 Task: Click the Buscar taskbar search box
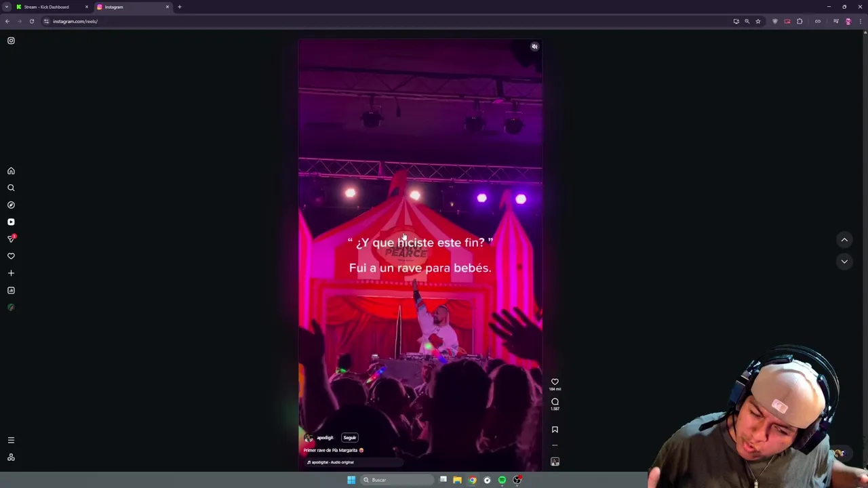(x=397, y=480)
